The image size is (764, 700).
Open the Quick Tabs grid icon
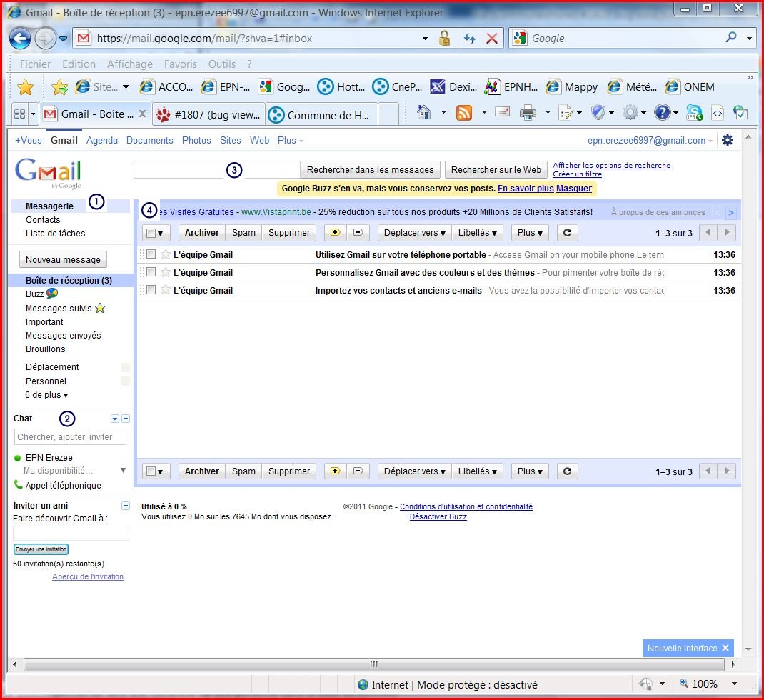(19, 114)
